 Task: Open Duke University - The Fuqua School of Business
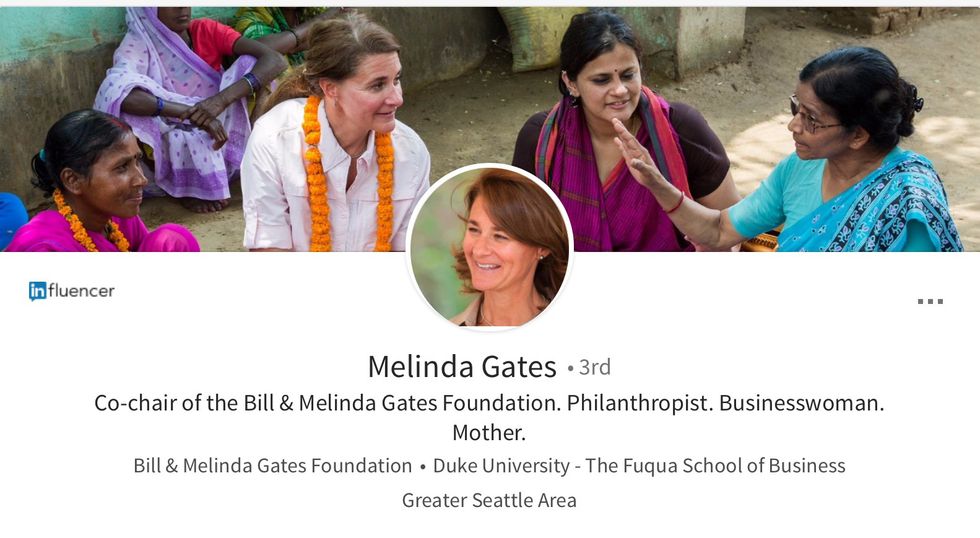pos(639,466)
